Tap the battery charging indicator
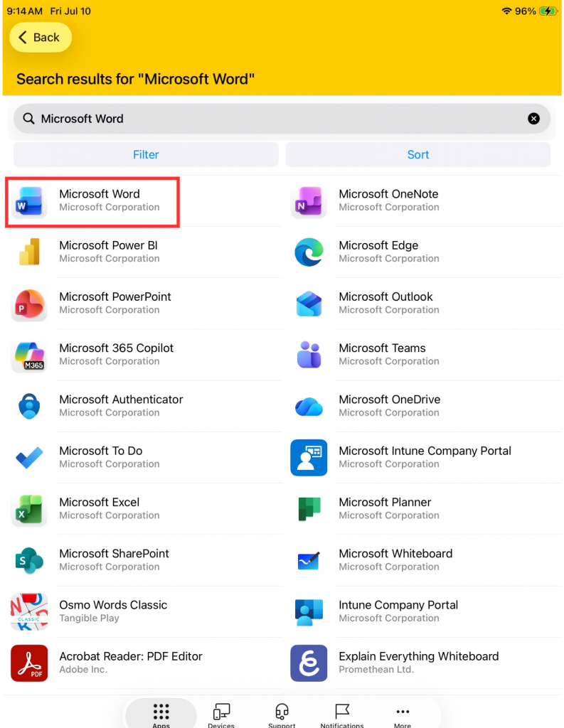The image size is (564, 728). [548, 11]
